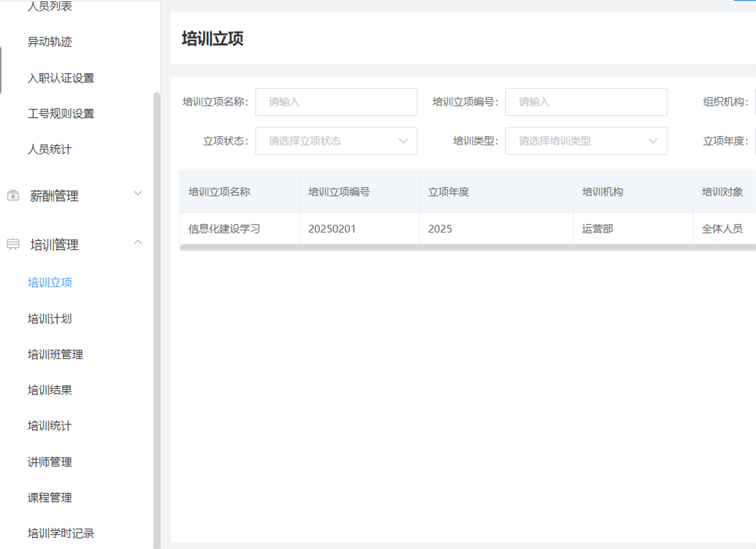Expand the 薪酬管理 menu chevron

point(138,193)
